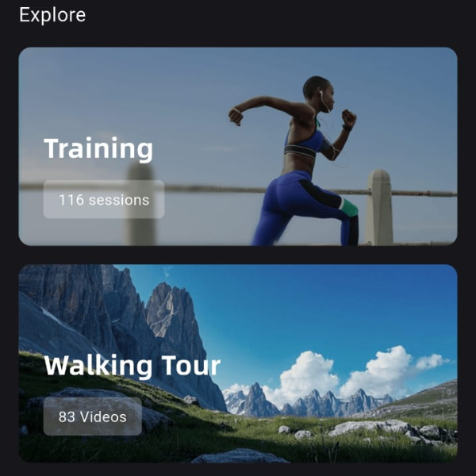This screenshot has height=476, width=476.
Task: Tap the 83 Videos badge
Action: pos(92,416)
